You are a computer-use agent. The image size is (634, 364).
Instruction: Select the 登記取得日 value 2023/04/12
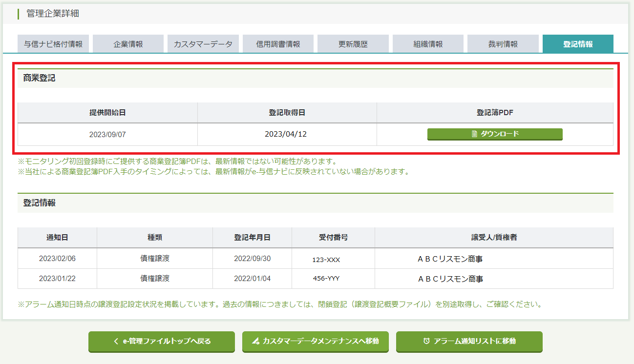286,134
